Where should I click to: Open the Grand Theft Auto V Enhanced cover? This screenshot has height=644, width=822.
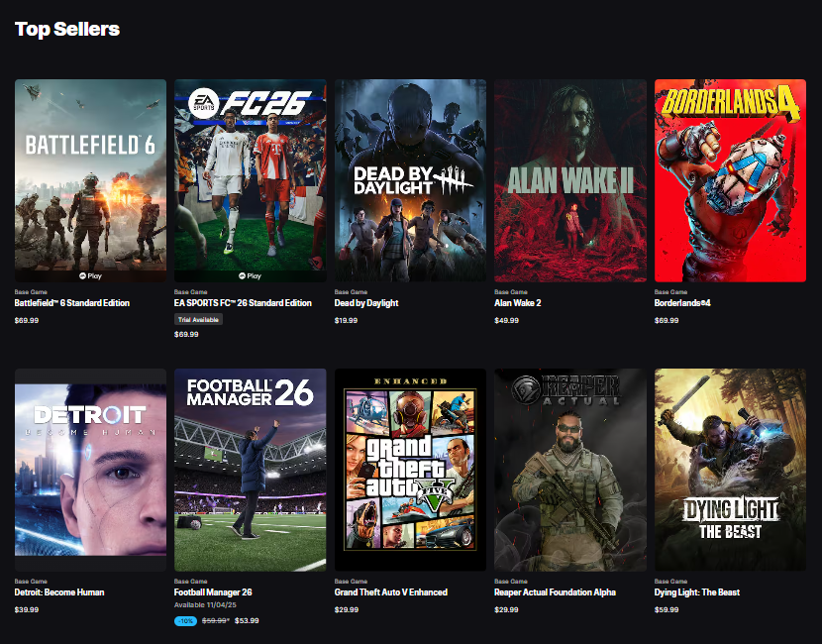click(x=410, y=469)
